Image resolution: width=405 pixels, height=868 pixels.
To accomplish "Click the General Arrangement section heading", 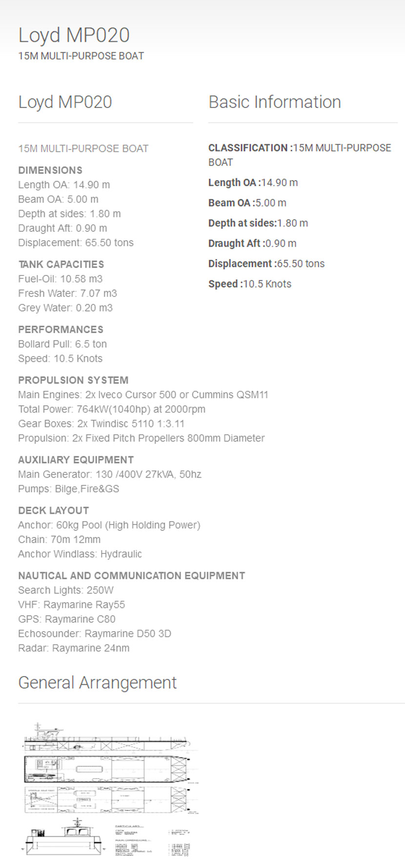I will (97, 682).
